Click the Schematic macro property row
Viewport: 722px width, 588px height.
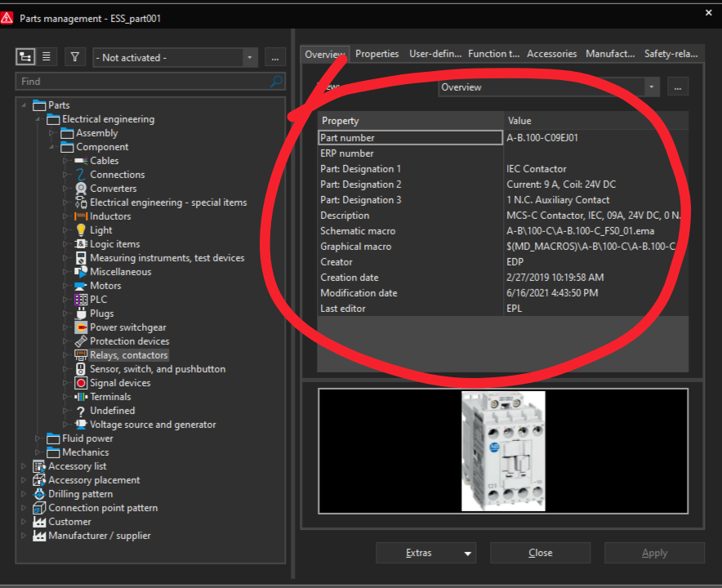click(x=503, y=231)
